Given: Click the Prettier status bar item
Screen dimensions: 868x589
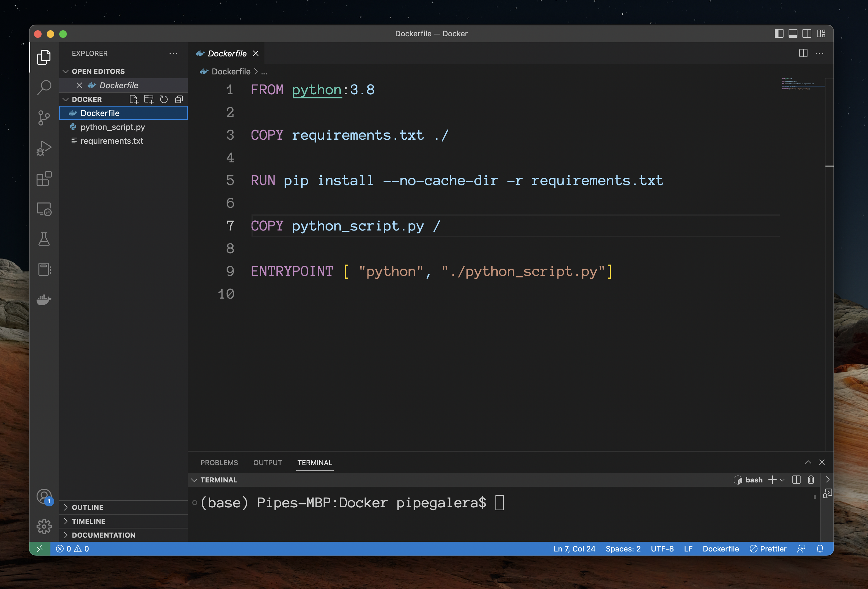Looking at the screenshot, I should 768,549.
